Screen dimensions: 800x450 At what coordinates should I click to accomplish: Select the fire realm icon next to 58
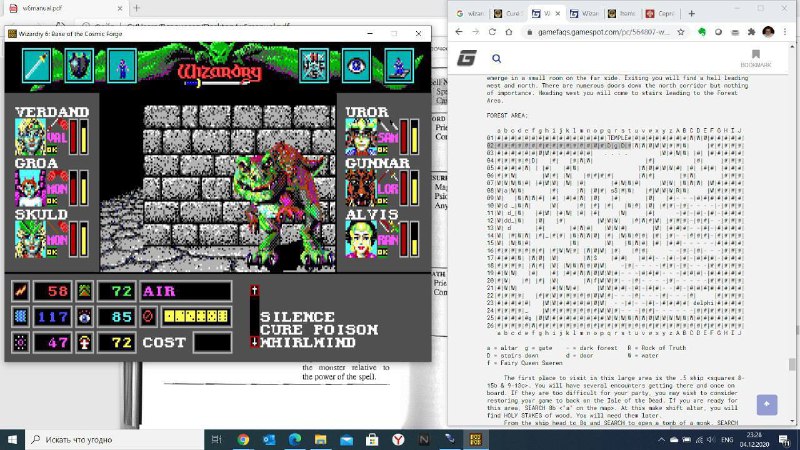click(20, 291)
